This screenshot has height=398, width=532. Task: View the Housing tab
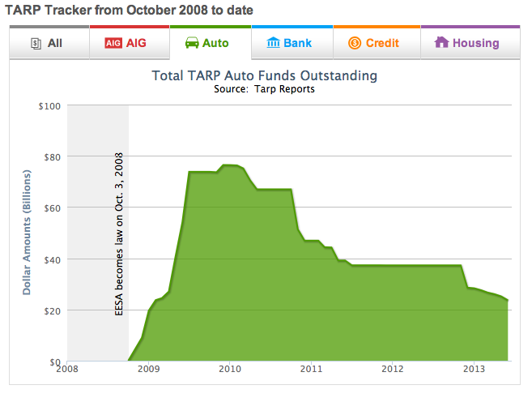(475, 43)
